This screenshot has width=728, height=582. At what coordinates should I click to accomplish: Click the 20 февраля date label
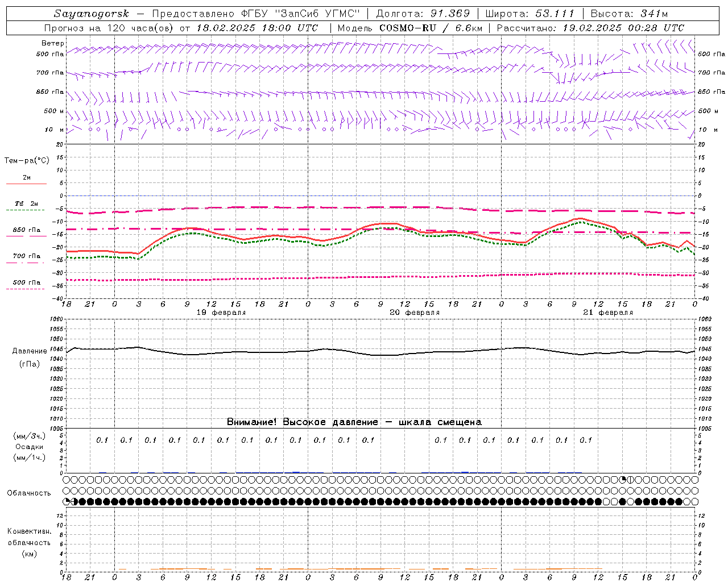click(415, 313)
